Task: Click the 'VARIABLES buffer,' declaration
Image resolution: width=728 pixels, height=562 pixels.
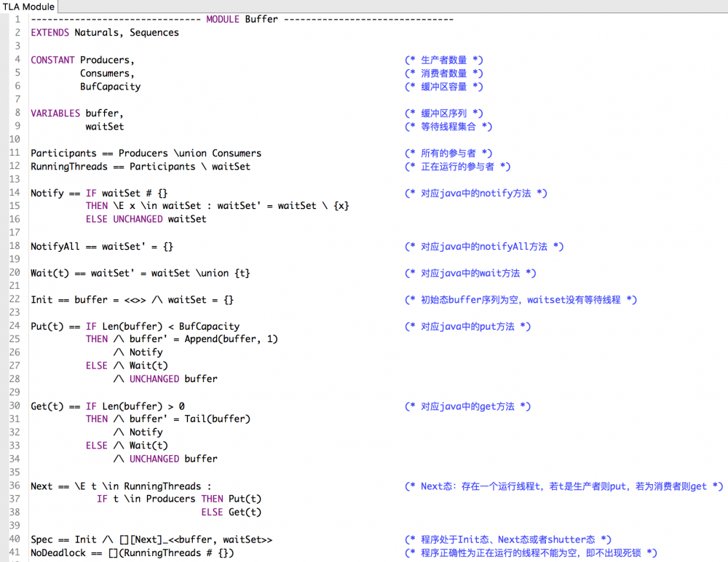Action: click(x=77, y=114)
